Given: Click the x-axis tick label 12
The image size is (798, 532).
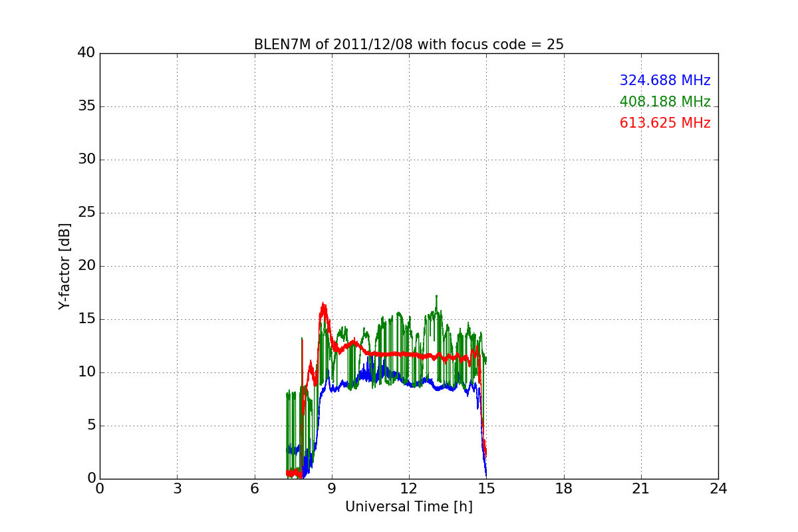Looking at the screenshot, I should (409, 489).
